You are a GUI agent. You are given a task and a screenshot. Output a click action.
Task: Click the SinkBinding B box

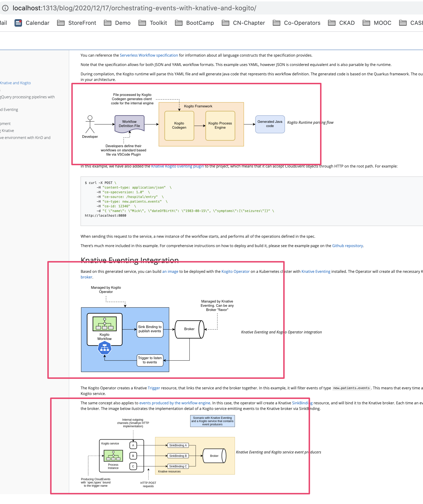tap(178, 456)
